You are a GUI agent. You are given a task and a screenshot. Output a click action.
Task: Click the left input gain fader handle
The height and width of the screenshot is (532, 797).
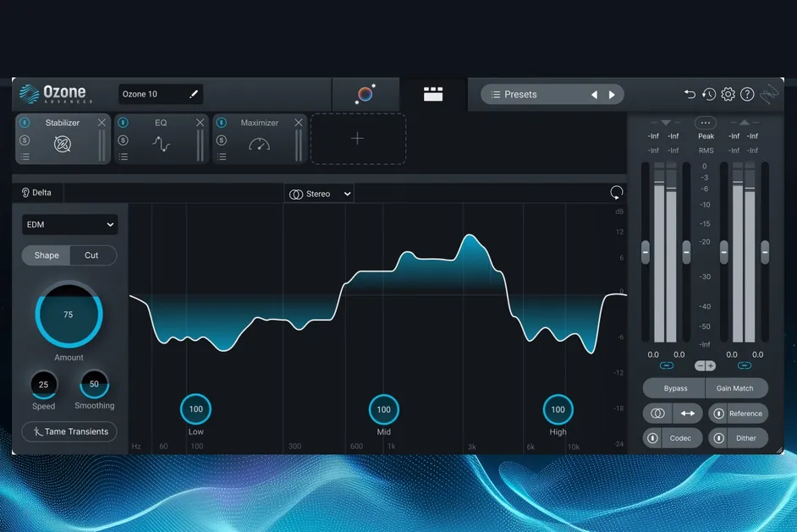pyautogui.click(x=646, y=252)
